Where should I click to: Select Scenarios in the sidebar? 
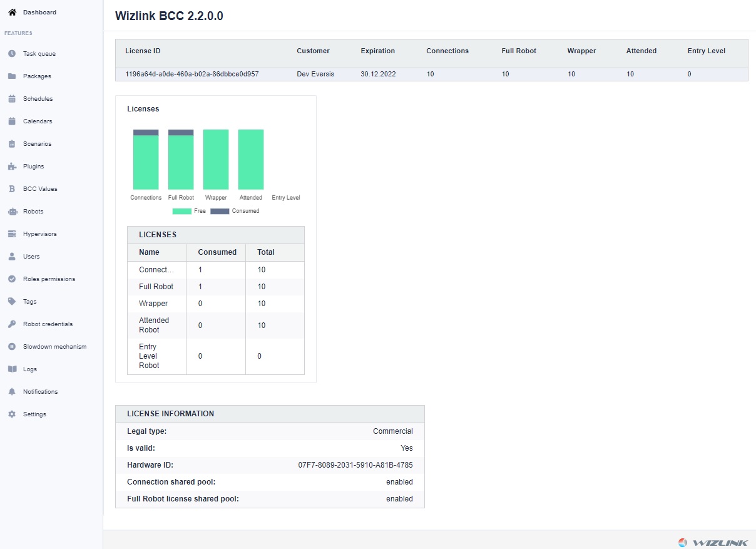click(x=38, y=144)
